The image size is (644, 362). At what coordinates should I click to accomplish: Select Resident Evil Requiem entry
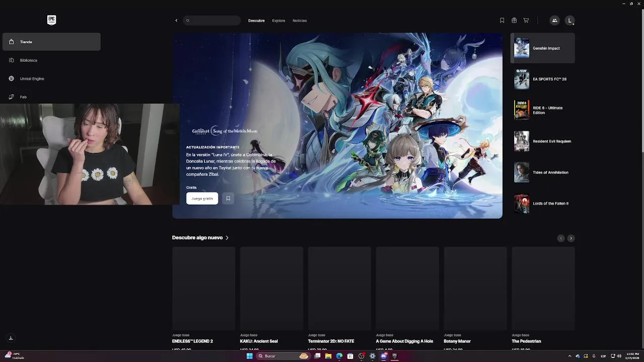pyautogui.click(x=542, y=141)
